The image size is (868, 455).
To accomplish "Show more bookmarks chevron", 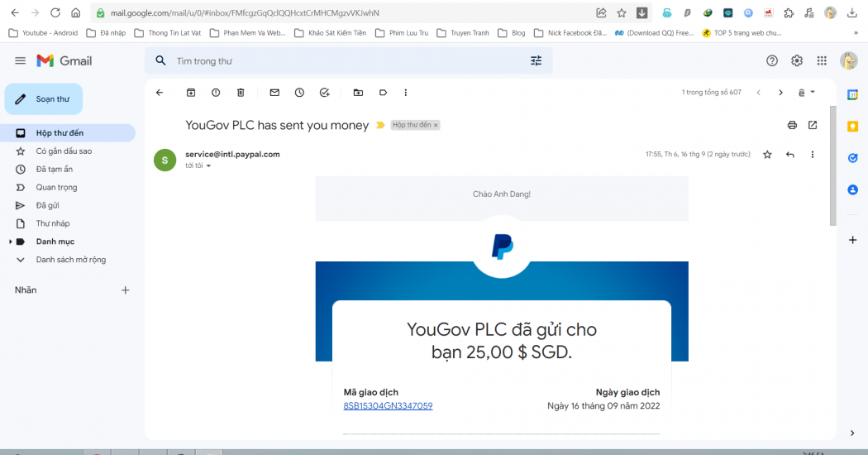I will (856, 33).
